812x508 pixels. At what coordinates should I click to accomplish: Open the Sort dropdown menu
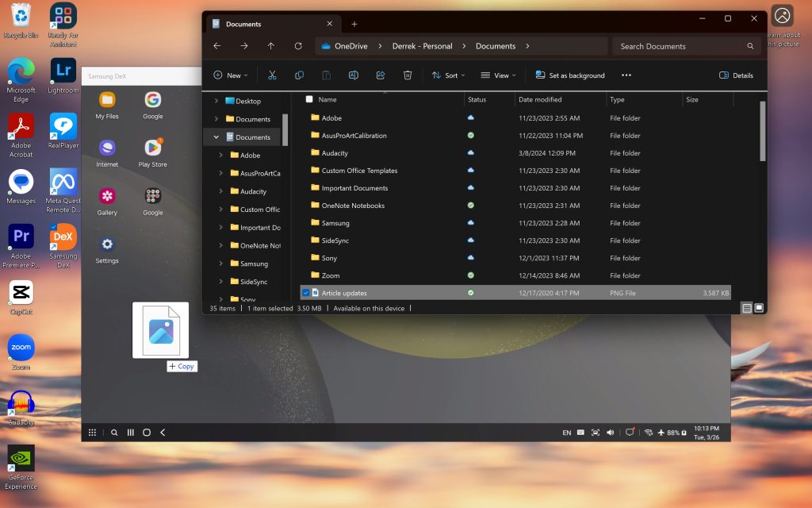click(449, 75)
